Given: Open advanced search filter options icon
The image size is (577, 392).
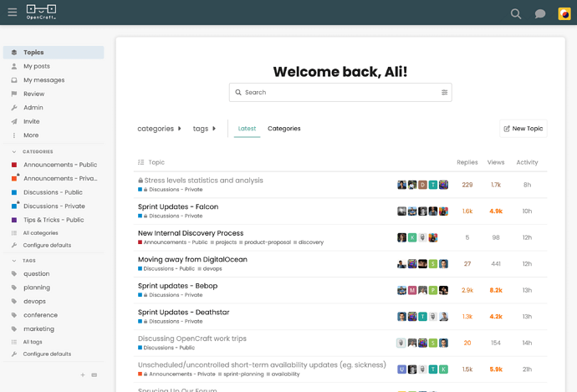Looking at the screenshot, I should click(x=444, y=92).
